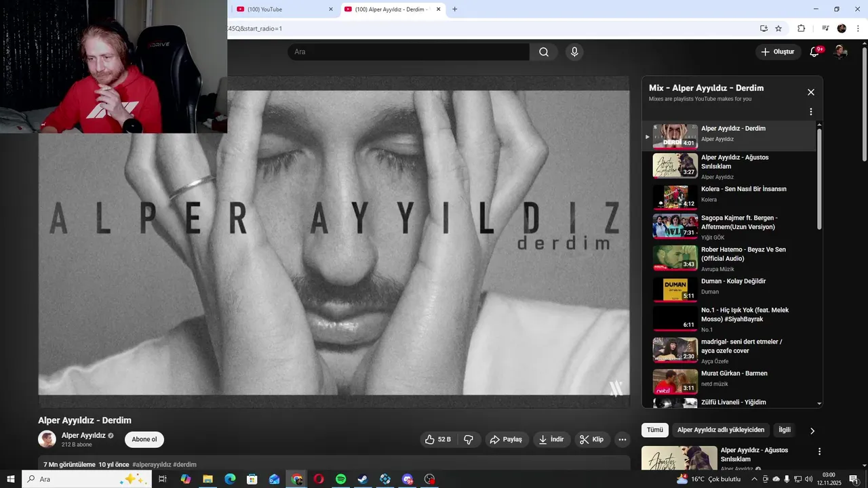Click the Oluştur create button

pyautogui.click(x=777, y=52)
